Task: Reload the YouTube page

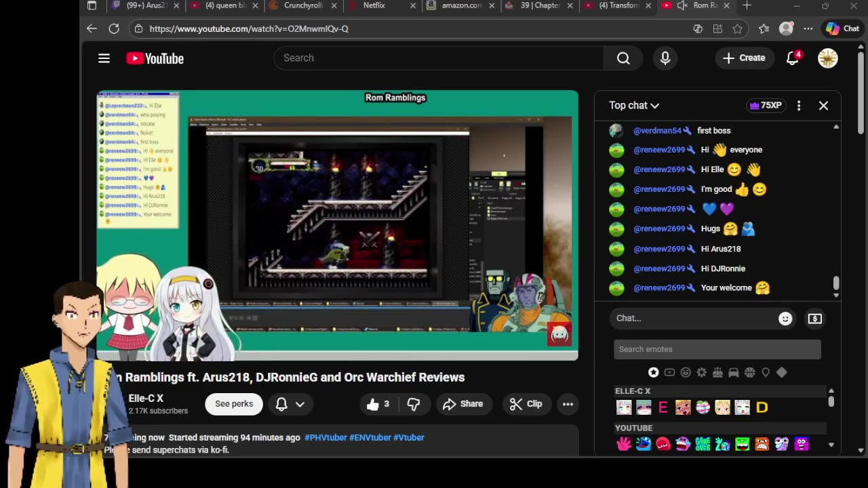Action: [x=114, y=28]
